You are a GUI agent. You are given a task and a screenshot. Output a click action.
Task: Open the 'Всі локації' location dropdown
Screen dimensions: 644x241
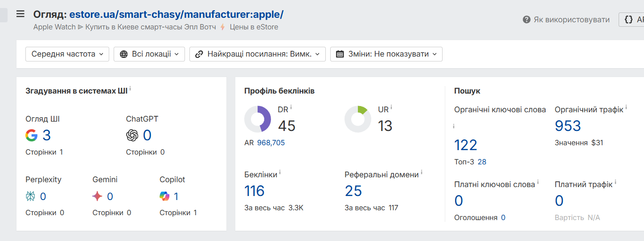[149, 54]
